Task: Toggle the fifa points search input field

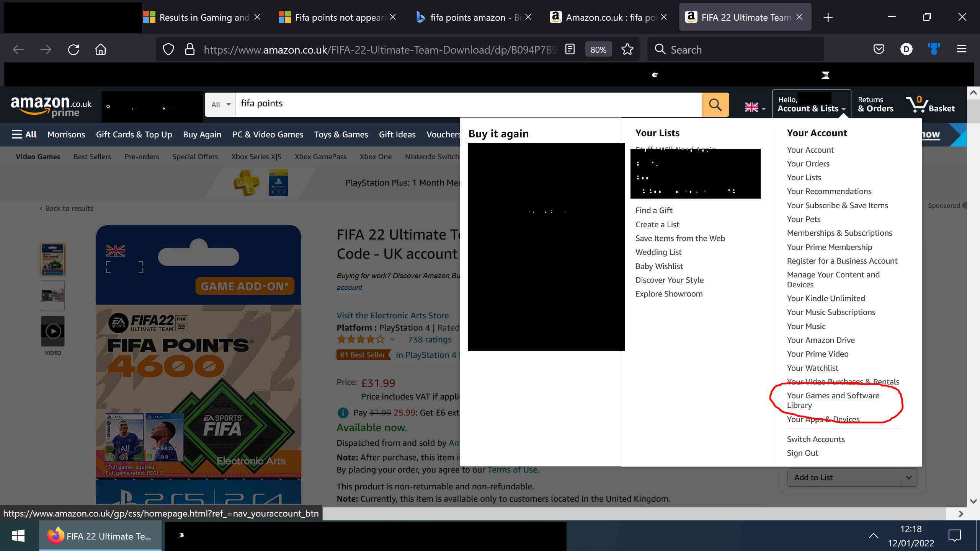Action: coord(466,104)
